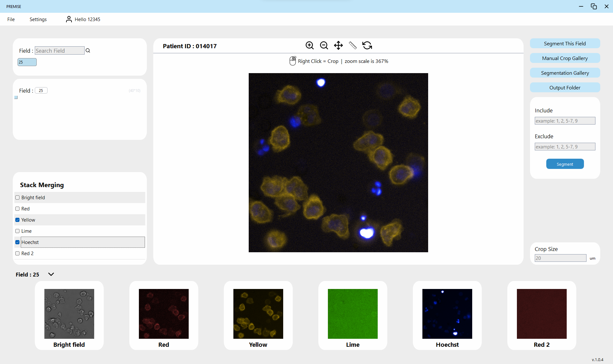Click the Include cells input field
The height and width of the screenshot is (364, 613).
564,121
